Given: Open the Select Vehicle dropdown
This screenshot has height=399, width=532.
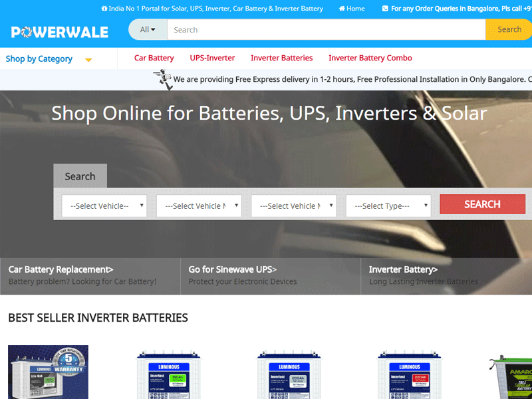Looking at the screenshot, I should click(104, 205).
